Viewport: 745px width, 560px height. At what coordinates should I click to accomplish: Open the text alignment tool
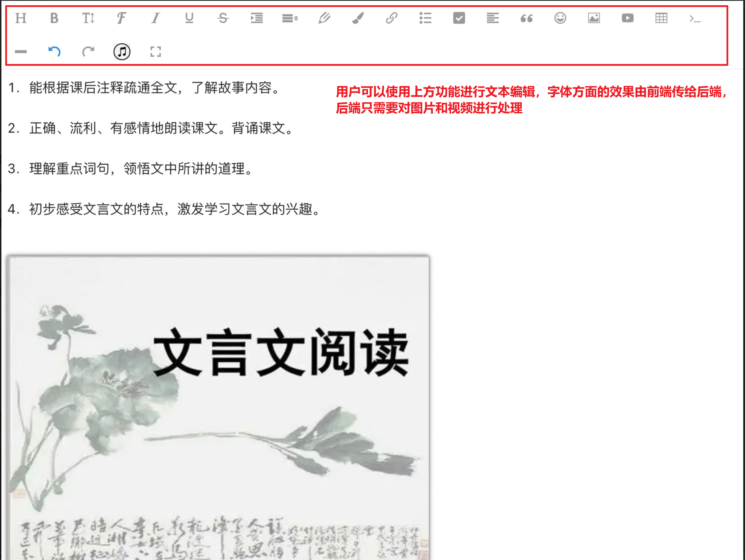coord(493,18)
